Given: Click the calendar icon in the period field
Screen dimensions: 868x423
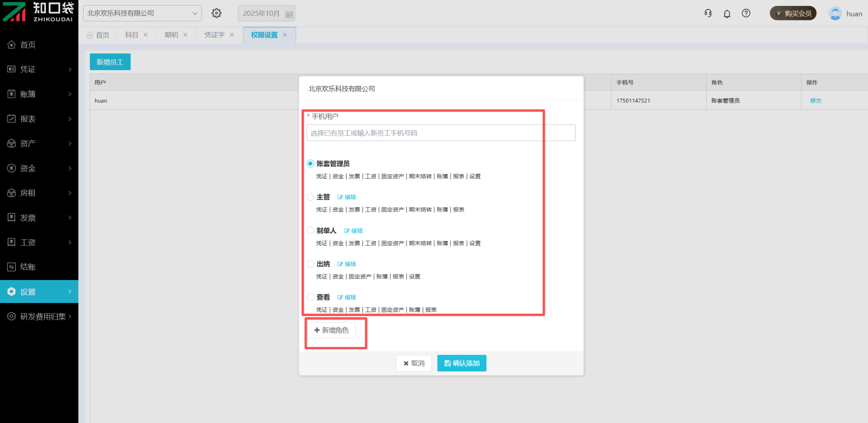Looking at the screenshot, I should click(289, 14).
